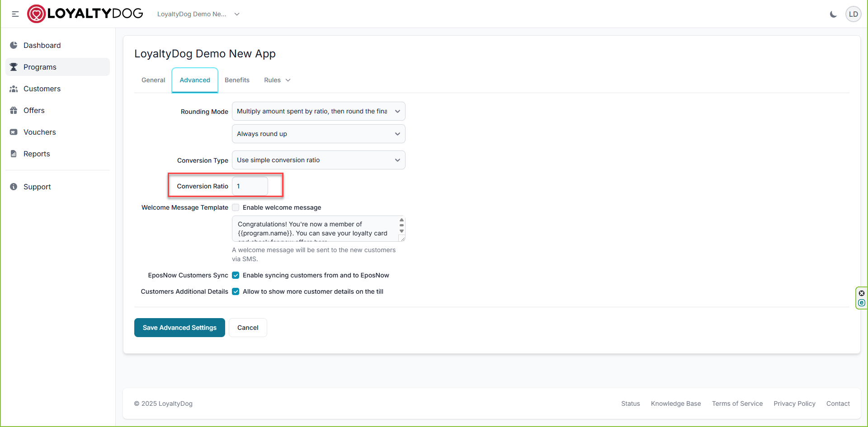The width and height of the screenshot is (868, 427).
Task: Open the Terms of Service link
Action: (737, 404)
